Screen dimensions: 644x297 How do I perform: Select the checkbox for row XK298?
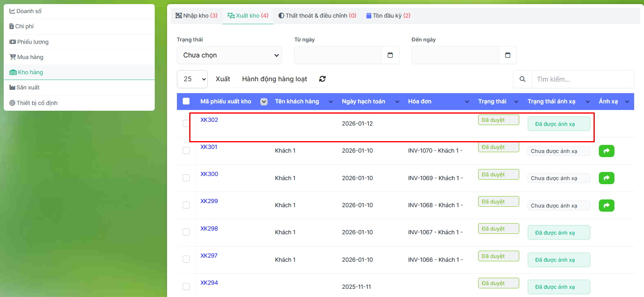pyautogui.click(x=186, y=232)
